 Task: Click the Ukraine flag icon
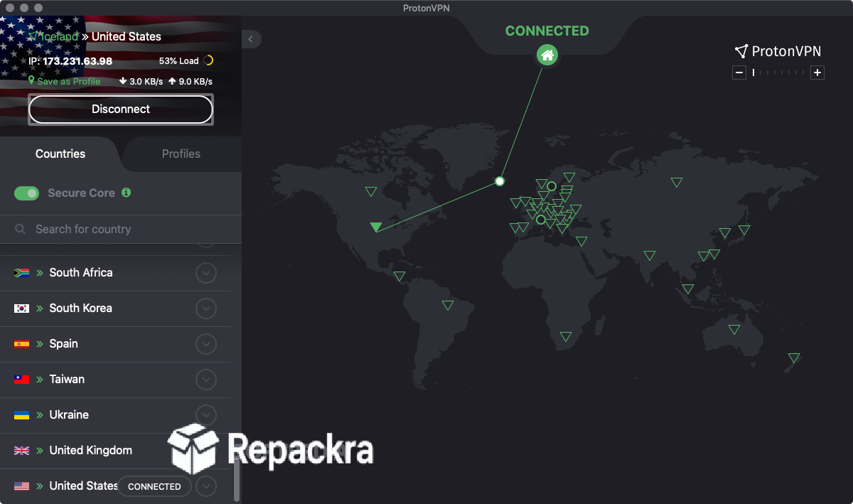(x=21, y=414)
